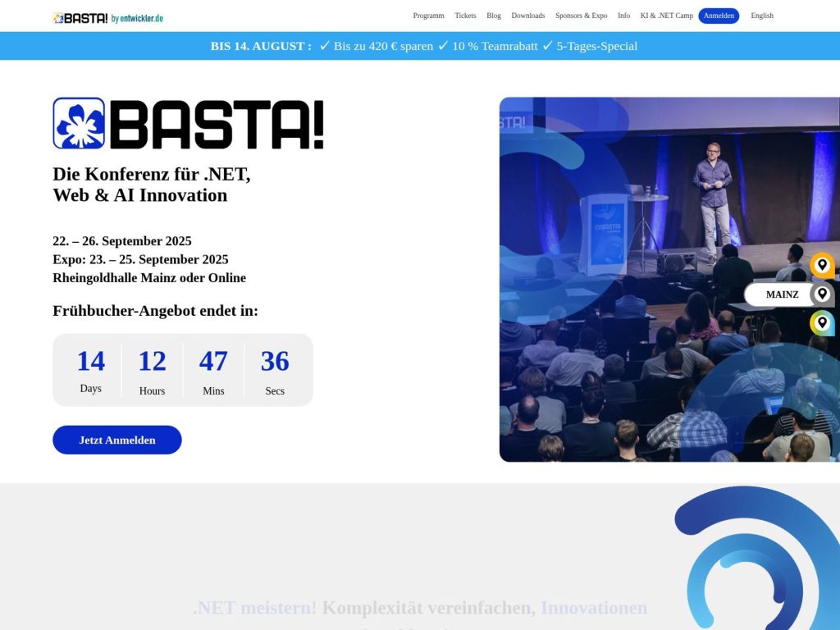Screen dimensions: 840x630
Task: Switch the site language to English
Action: click(761, 16)
